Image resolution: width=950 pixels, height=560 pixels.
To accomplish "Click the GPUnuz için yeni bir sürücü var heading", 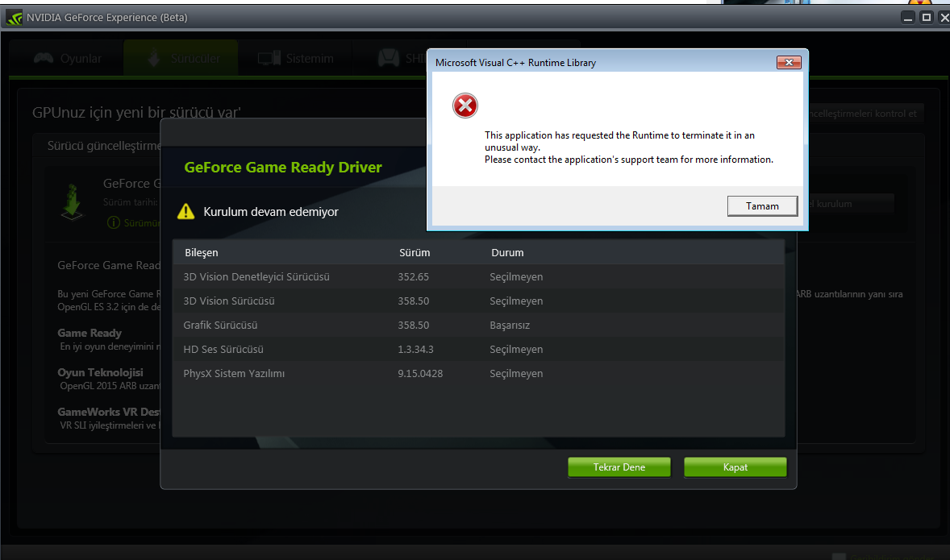I will (136, 112).
